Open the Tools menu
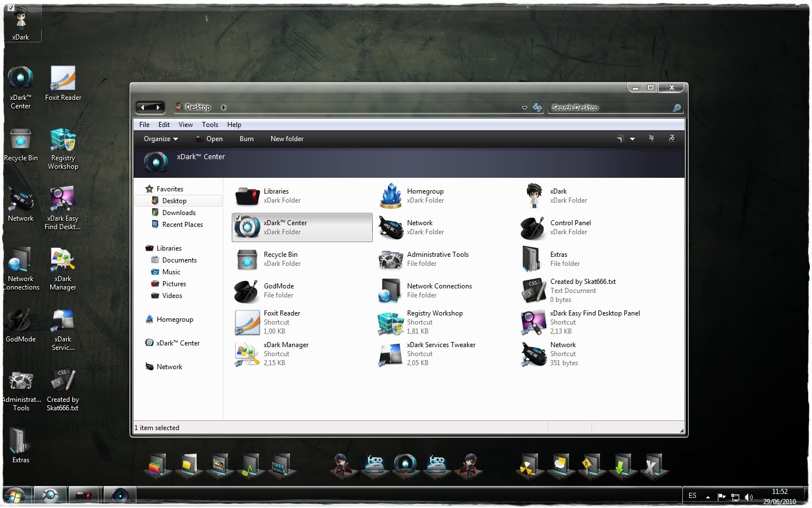The width and height of the screenshot is (812, 508). coord(210,125)
